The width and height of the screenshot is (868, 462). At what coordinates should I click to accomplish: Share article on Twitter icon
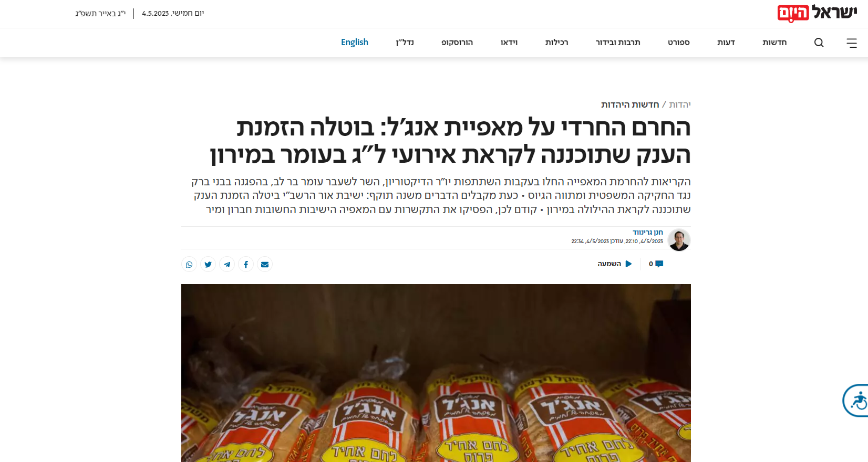coord(208,264)
